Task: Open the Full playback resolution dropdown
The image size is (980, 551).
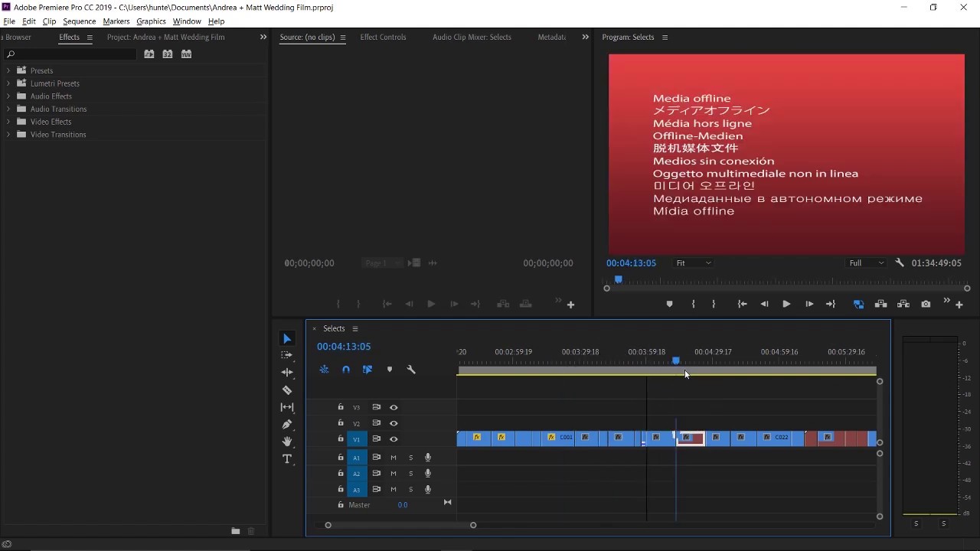Action: pyautogui.click(x=866, y=263)
